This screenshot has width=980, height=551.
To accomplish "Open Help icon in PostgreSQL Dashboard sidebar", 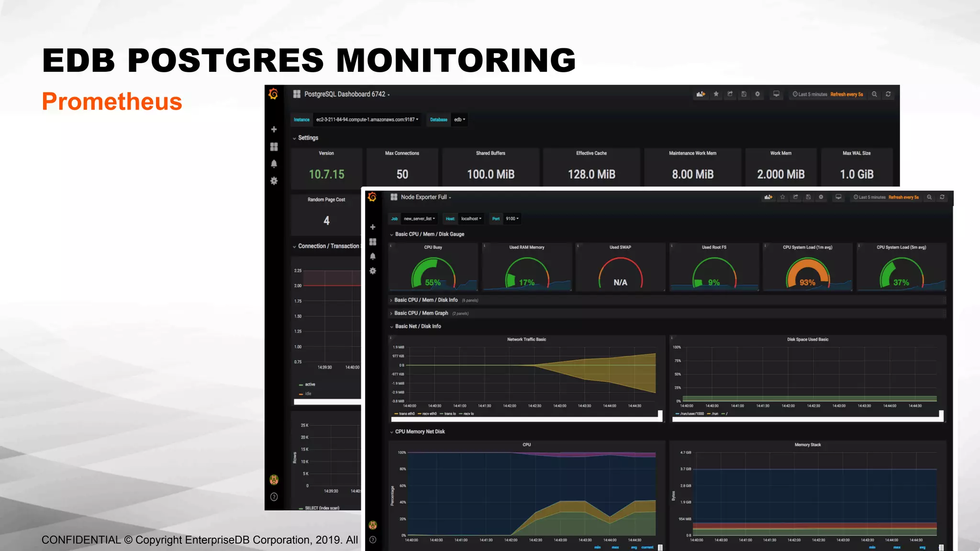I will (274, 497).
